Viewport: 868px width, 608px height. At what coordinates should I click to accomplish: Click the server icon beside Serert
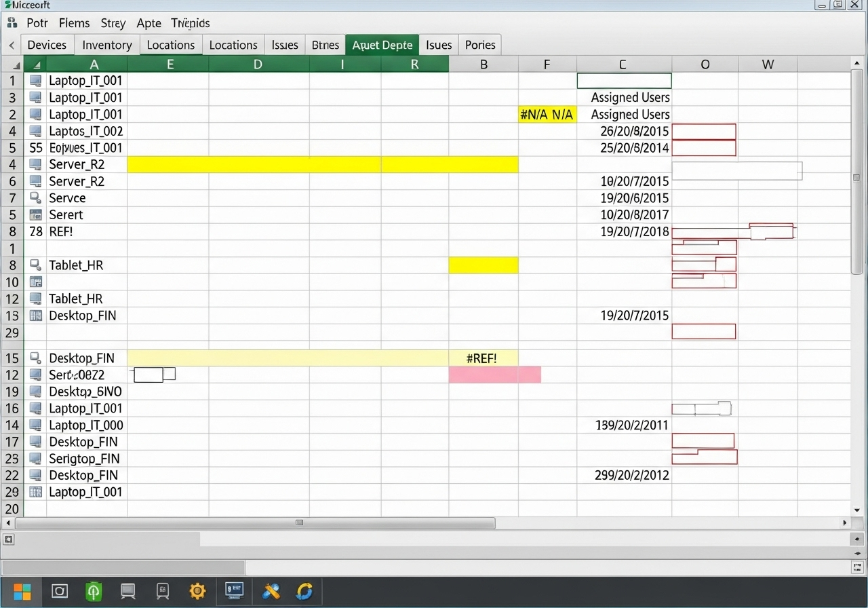coord(35,214)
